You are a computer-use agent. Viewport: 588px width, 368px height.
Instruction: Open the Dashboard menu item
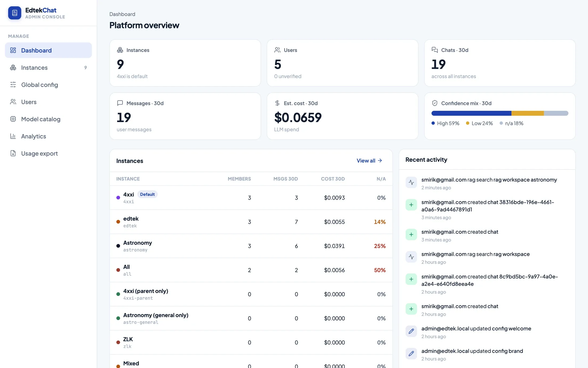point(48,50)
